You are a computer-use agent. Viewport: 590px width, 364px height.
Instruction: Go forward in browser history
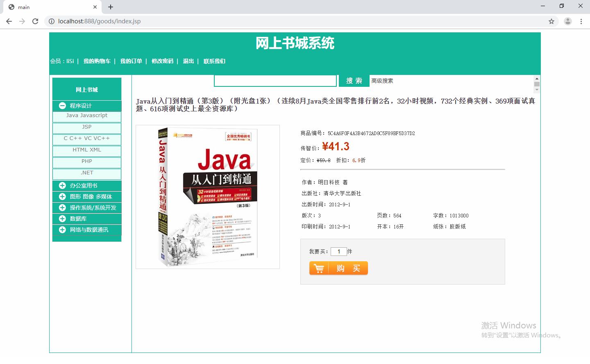(x=22, y=21)
